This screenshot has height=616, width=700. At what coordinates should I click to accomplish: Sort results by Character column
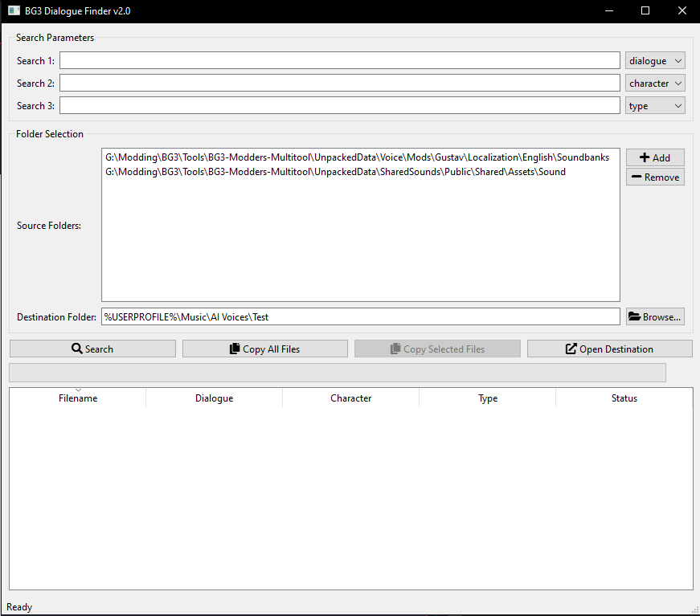(351, 398)
